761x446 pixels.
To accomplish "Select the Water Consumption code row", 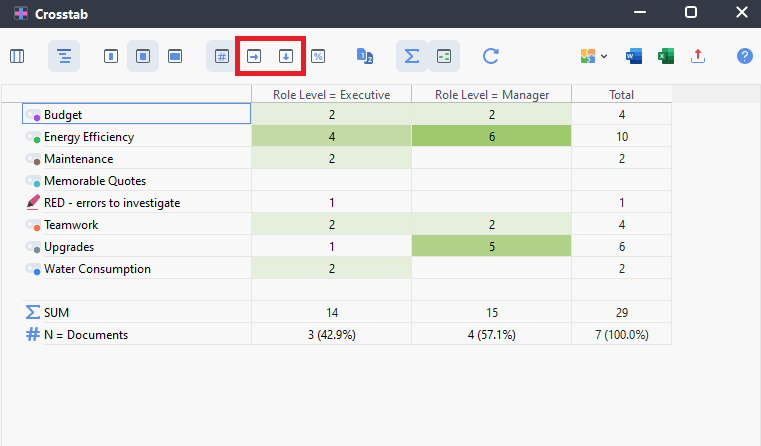I will pyautogui.click(x=136, y=269).
